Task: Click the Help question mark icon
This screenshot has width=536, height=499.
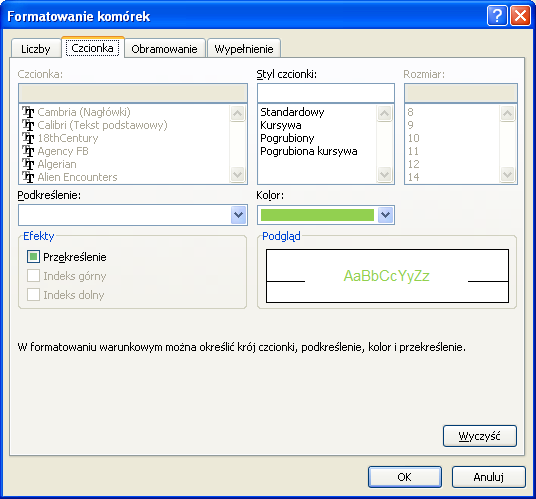Action: click(x=497, y=16)
